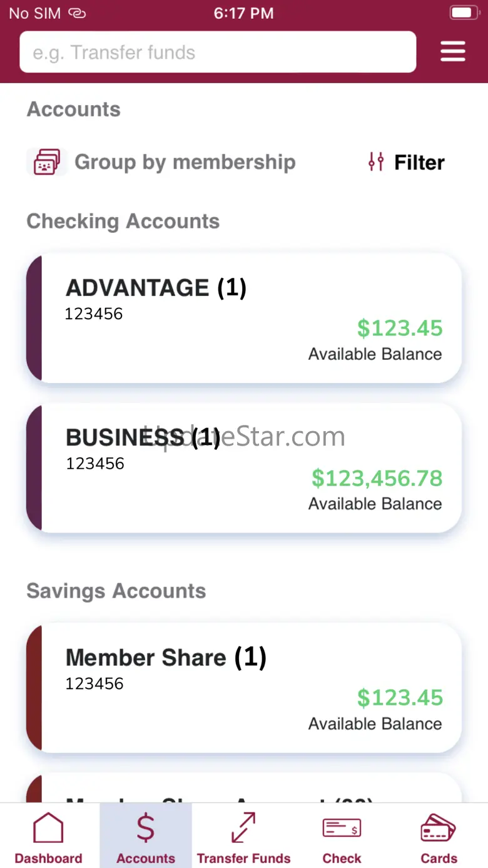
Task: Click in the Transfer funds search field
Action: (218, 52)
